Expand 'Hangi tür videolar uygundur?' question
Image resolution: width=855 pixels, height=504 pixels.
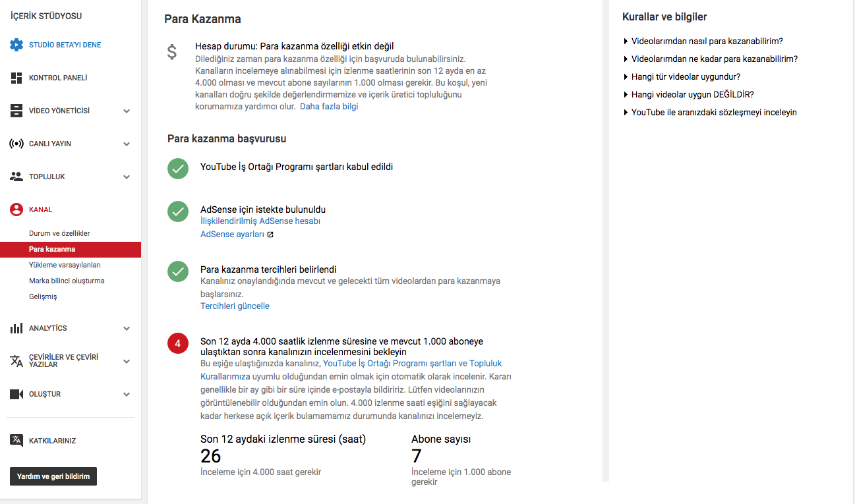click(x=682, y=76)
